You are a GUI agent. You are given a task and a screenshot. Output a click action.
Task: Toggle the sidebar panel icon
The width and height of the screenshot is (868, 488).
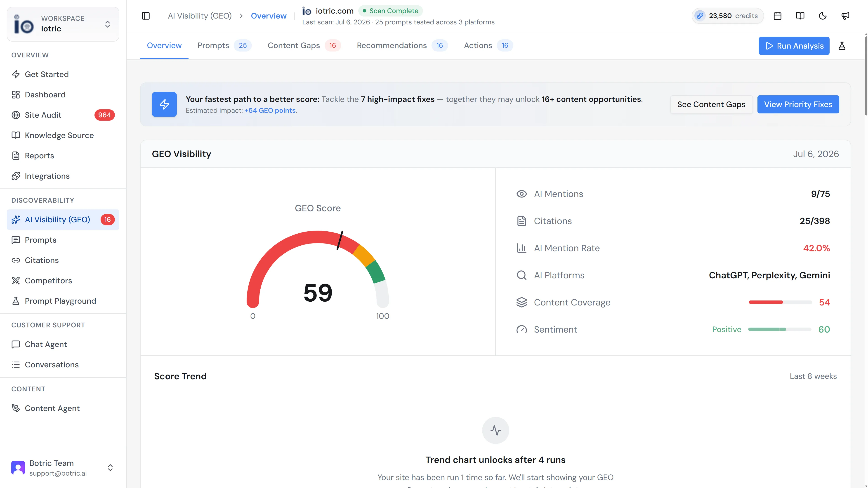pyautogui.click(x=146, y=16)
